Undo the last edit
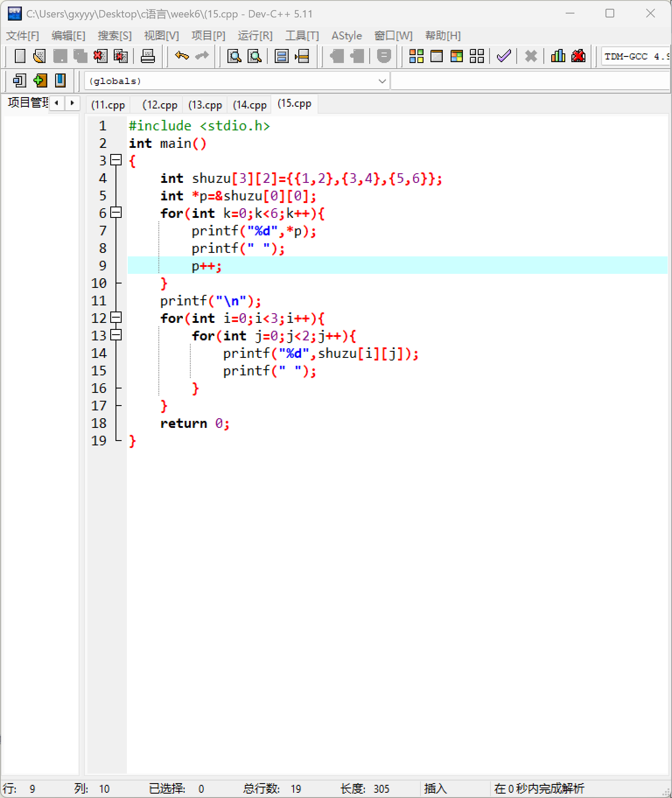This screenshot has height=798, width=672. 182,56
